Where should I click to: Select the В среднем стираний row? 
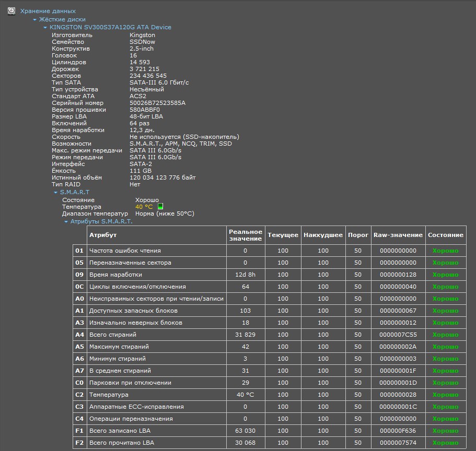coord(270,371)
